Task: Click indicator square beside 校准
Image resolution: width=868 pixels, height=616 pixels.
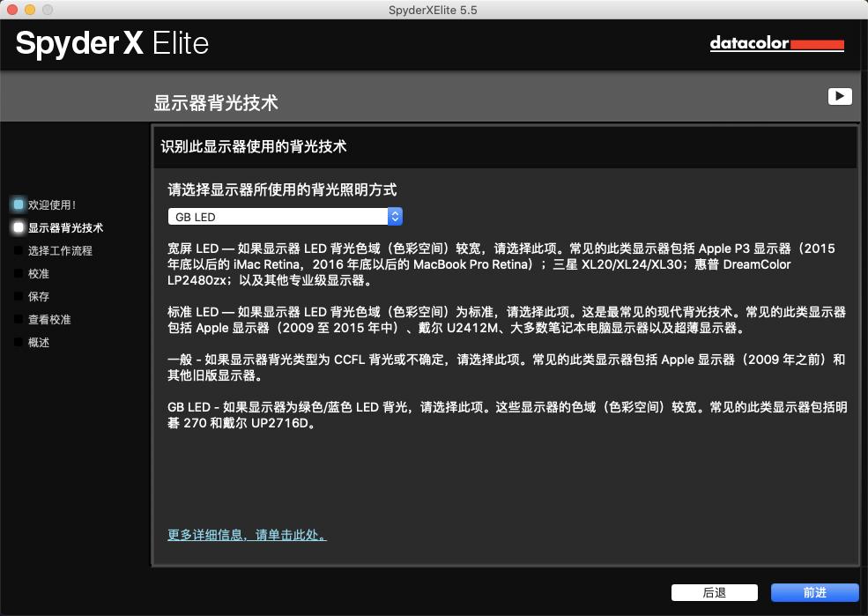Action: (x=19, y=273)
